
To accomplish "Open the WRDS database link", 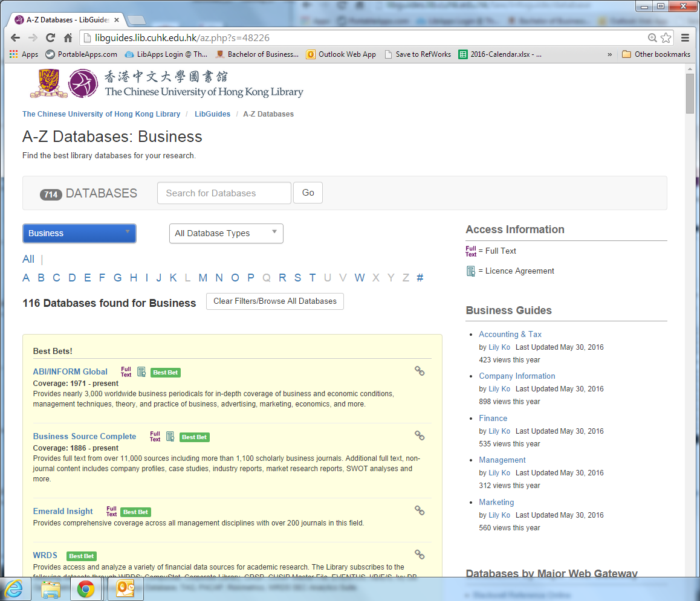I will [x=45, y=556].
